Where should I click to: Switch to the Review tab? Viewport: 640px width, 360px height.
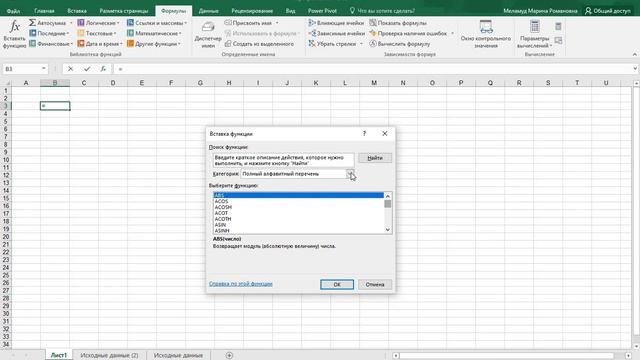click(x=252, y=11)
